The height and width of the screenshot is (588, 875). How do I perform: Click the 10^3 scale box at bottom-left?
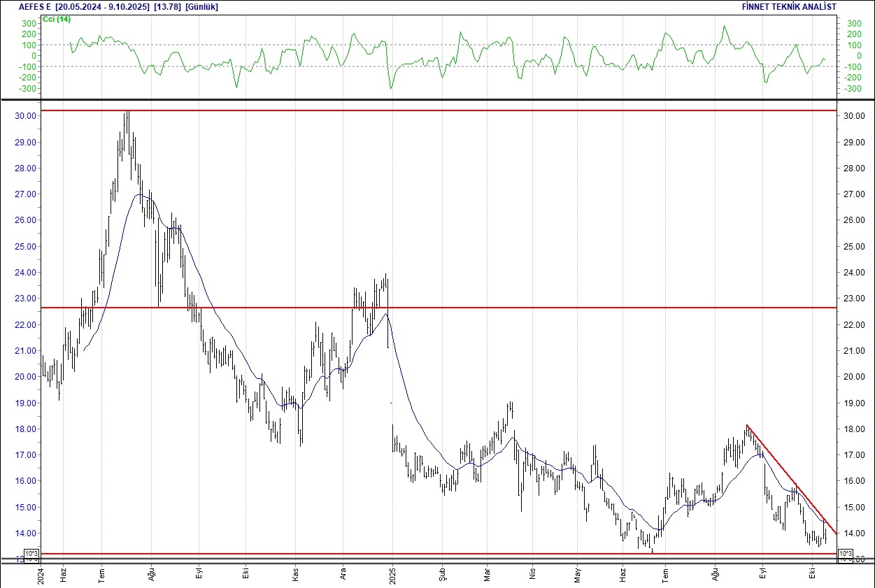32,554
